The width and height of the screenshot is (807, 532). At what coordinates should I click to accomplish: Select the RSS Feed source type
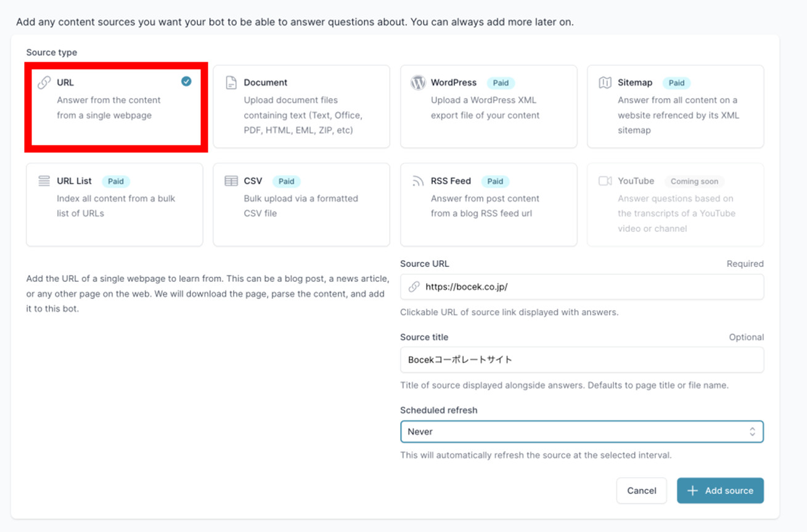488,205
